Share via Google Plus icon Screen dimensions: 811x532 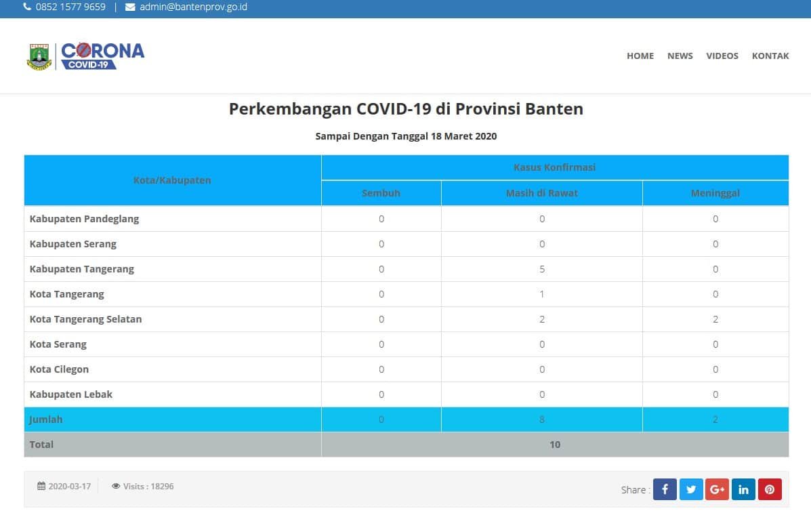click(717, 489)
